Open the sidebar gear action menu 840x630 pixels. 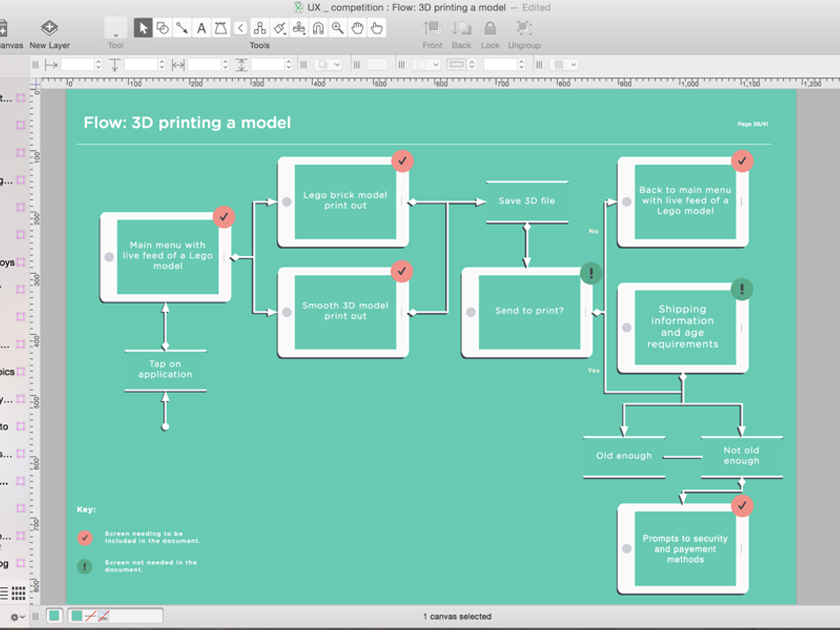pyautogui.click(x=17, y=617)
